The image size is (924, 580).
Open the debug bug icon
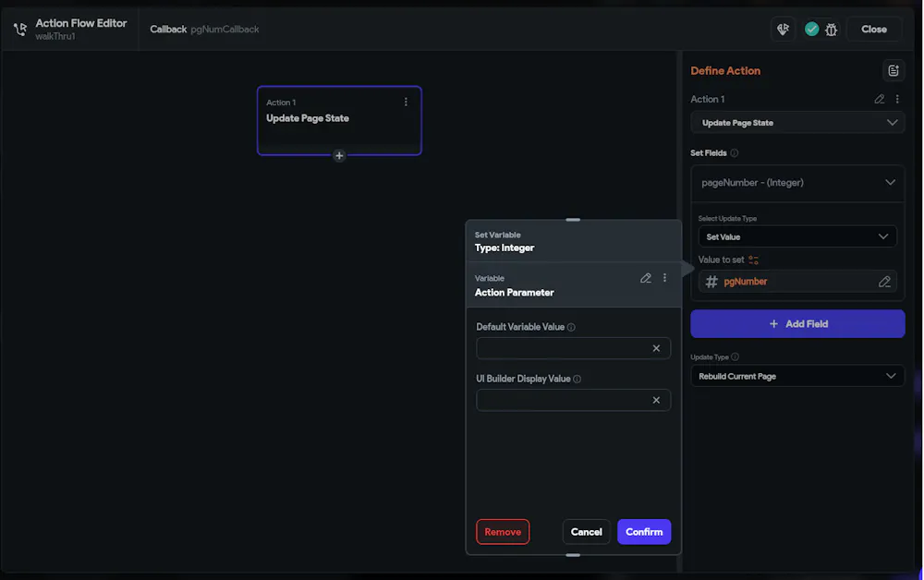coord(831,29)
